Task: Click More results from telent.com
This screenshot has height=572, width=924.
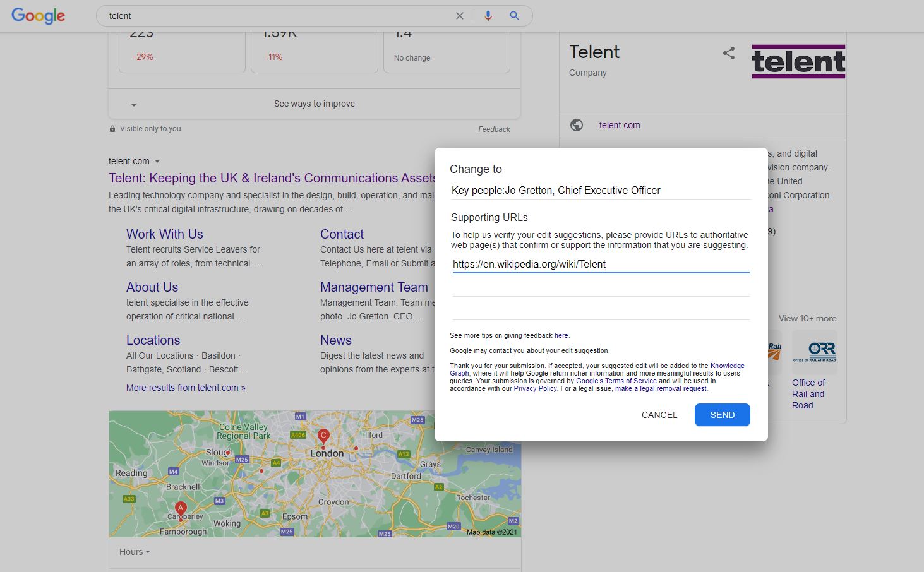Action: tap(186, 388)
